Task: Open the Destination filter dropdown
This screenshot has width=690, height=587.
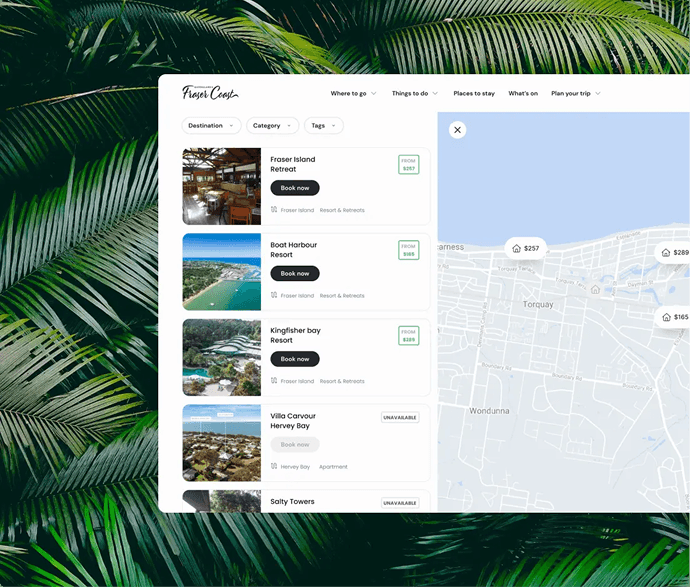Action: pyautogui.click(x=211, y=126)
